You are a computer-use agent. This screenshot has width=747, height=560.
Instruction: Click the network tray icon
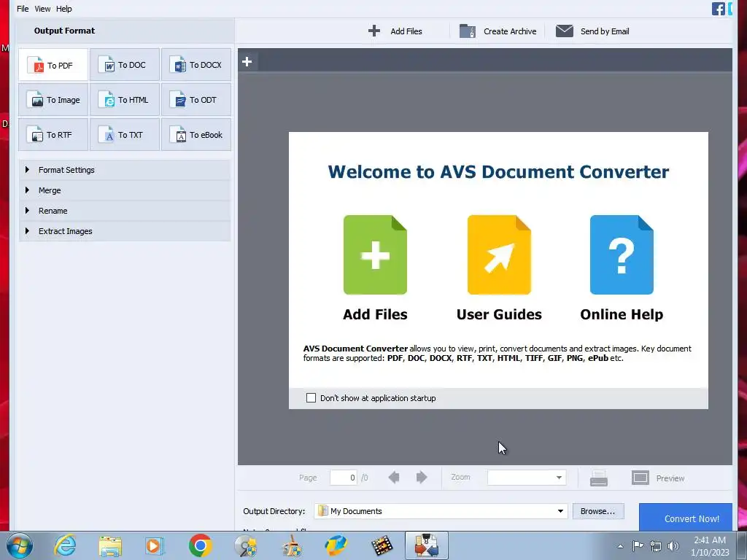656,546
